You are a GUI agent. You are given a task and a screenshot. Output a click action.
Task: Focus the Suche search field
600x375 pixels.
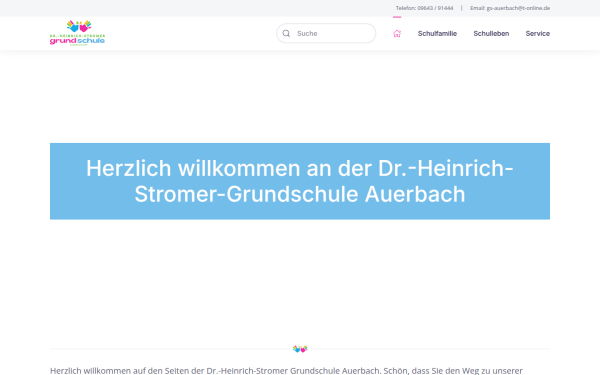[x=326, y=33]
